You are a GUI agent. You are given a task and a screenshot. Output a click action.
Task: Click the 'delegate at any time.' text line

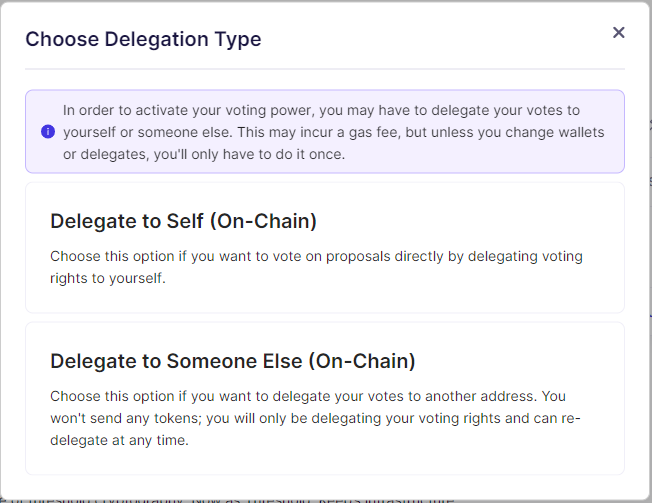click(119, 440)
